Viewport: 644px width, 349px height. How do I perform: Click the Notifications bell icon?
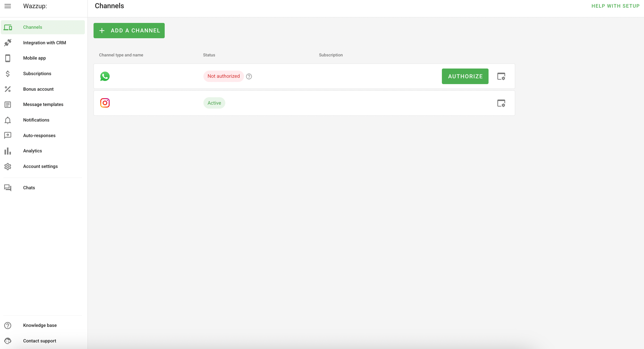pyautogui.click(x=8, y=120)
